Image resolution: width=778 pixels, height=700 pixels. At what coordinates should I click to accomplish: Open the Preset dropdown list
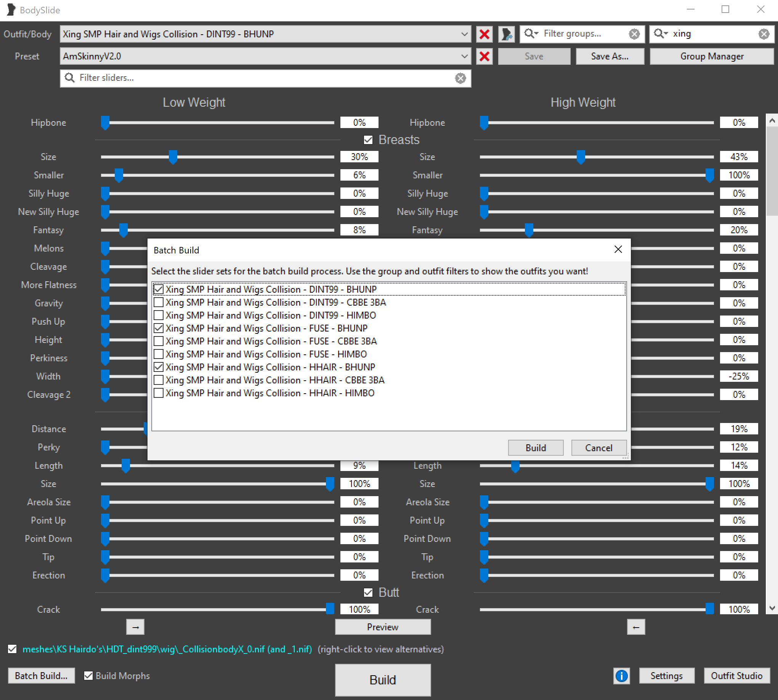click(464, 56)
